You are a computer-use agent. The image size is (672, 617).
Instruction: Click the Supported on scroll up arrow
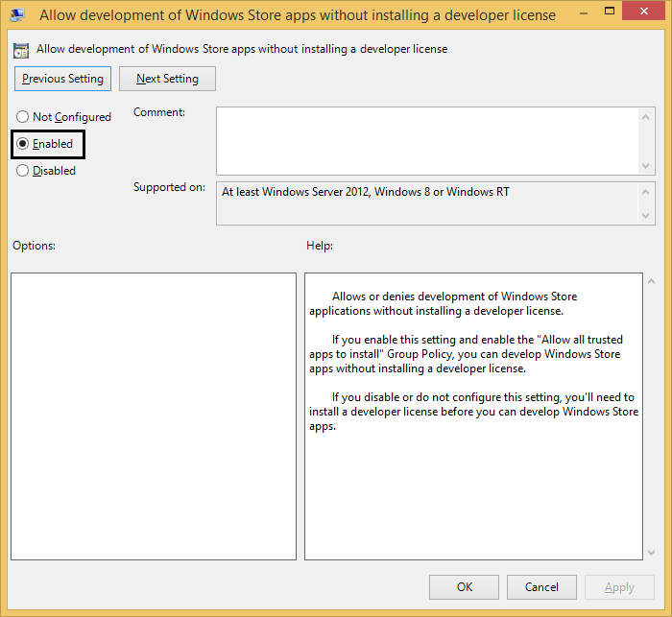point(646,192)
